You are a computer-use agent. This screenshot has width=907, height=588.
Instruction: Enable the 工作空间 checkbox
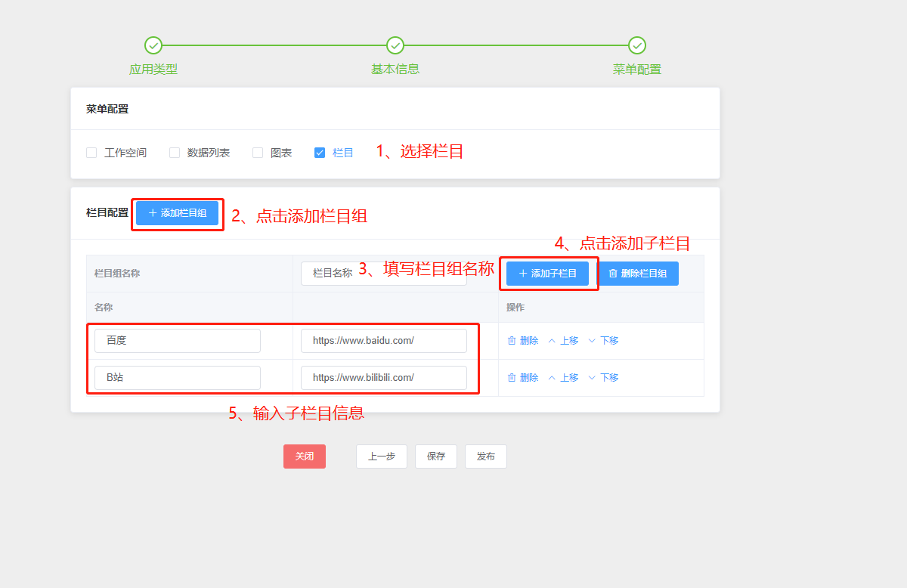91,153
